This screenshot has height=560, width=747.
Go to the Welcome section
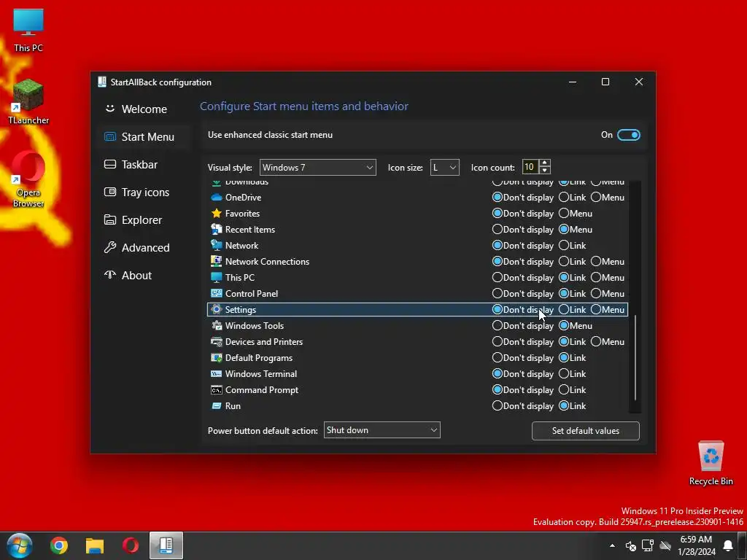pyautogui.click(x=145, y=109)
